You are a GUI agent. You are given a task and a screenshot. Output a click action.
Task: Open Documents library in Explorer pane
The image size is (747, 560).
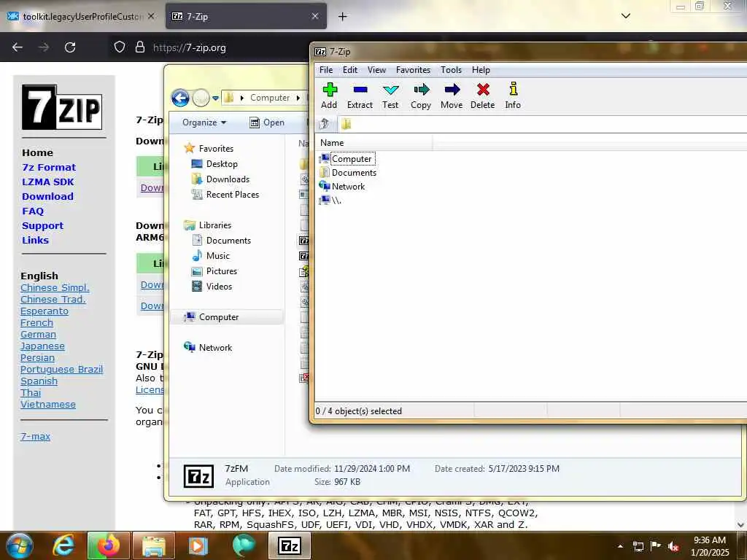(222, 241)
